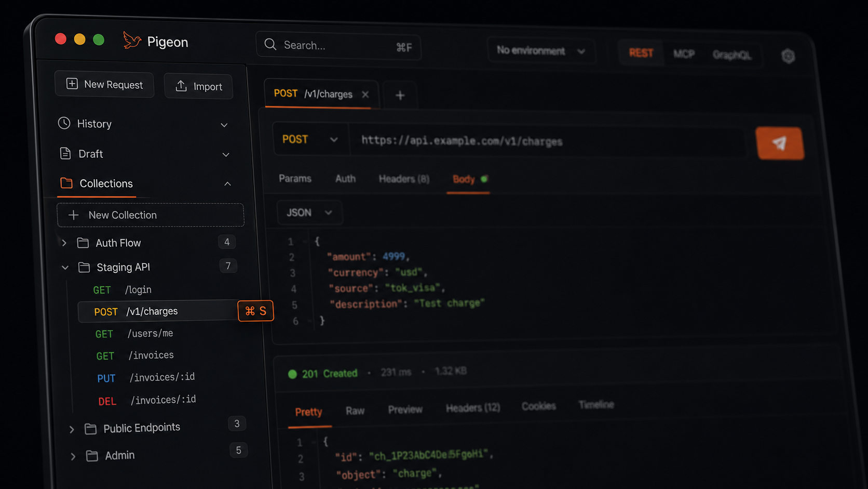868x489 pixels.
Task: Open the DEL /invoices/:id request
Action: pyautogui.click(x=147, y=400)
